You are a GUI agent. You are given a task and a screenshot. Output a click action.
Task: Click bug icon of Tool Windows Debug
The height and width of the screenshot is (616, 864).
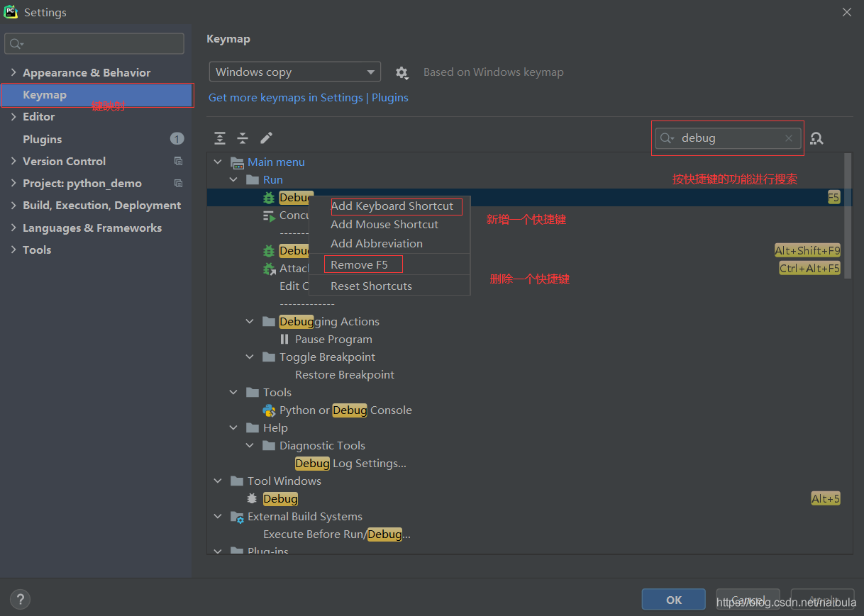[x=252, y=499]
